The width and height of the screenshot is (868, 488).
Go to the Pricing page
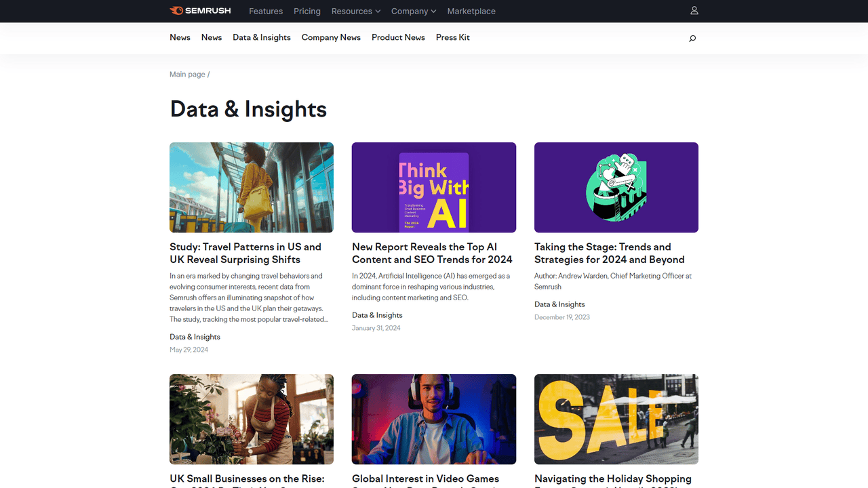[x=307, y=12]
